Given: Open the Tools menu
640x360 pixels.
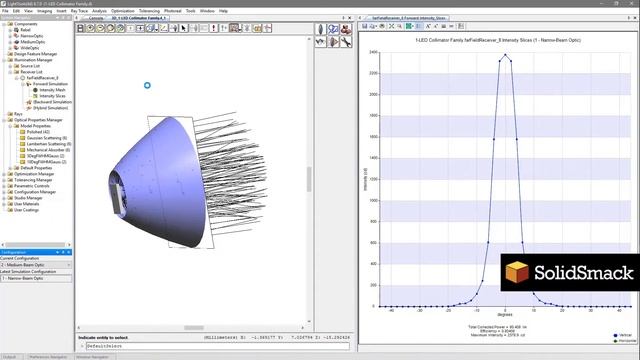Looking at the screenshot, I should (191, 11).
